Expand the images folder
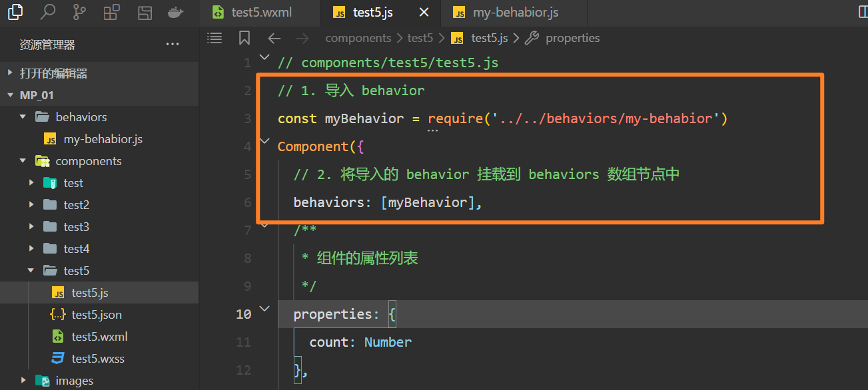The image size is (868, 390). point(99,381)
